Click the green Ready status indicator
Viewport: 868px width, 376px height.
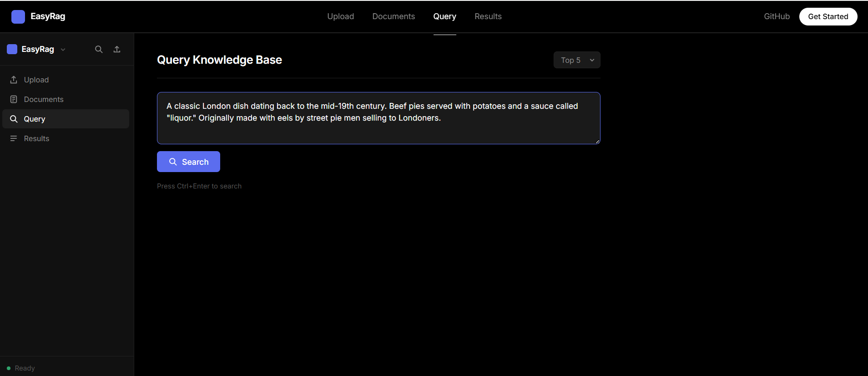tap(9, 368)
